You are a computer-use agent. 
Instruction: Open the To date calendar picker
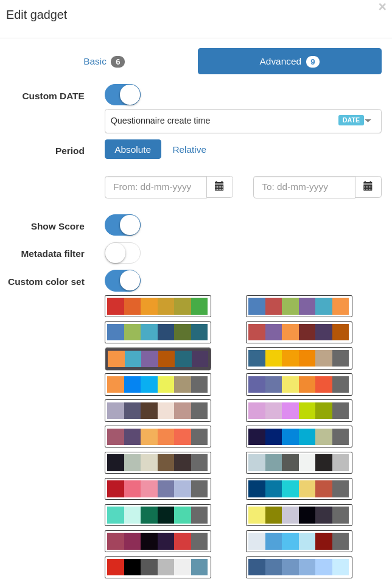pos(368,187)
